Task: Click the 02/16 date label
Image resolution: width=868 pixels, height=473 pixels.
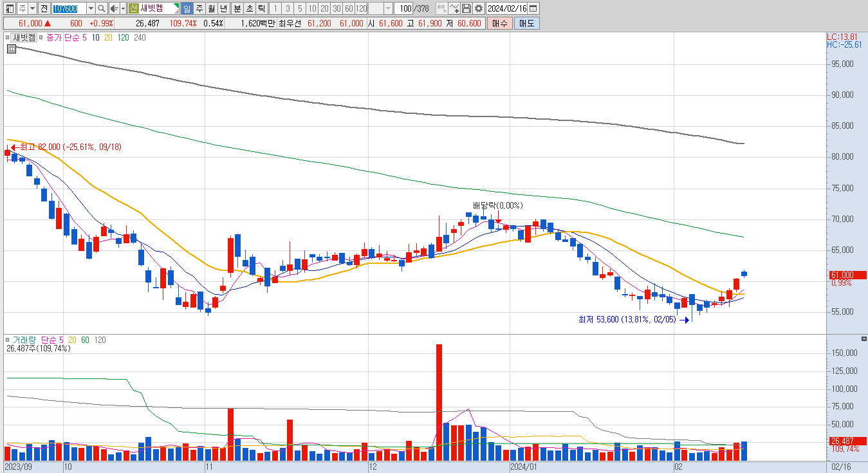Action: (842, 467)
